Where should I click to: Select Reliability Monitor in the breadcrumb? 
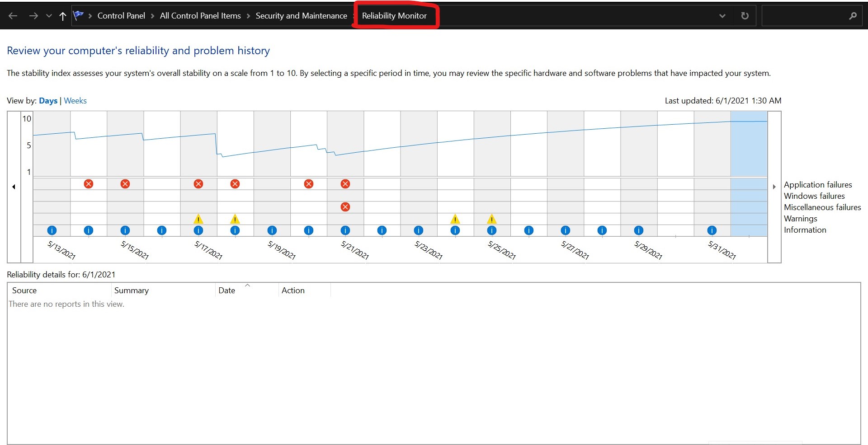(x=394, y=15)
